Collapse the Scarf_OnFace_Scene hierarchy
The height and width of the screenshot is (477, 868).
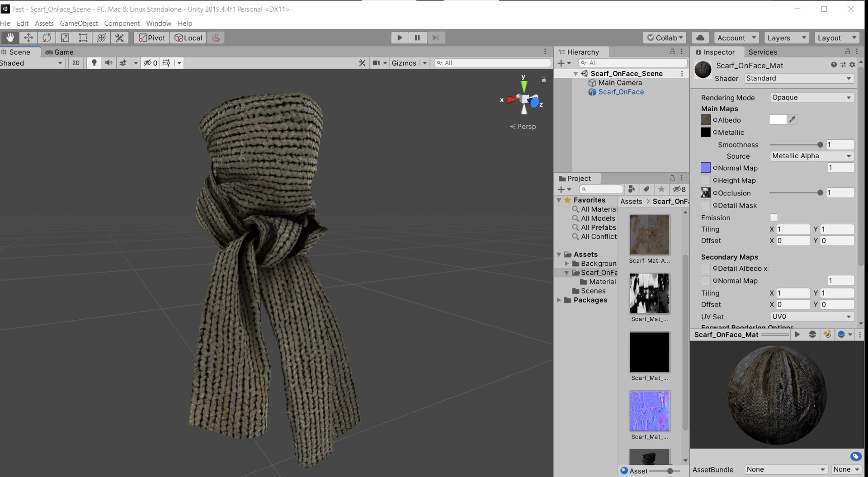pyautogui.click(x=576, y=74)
